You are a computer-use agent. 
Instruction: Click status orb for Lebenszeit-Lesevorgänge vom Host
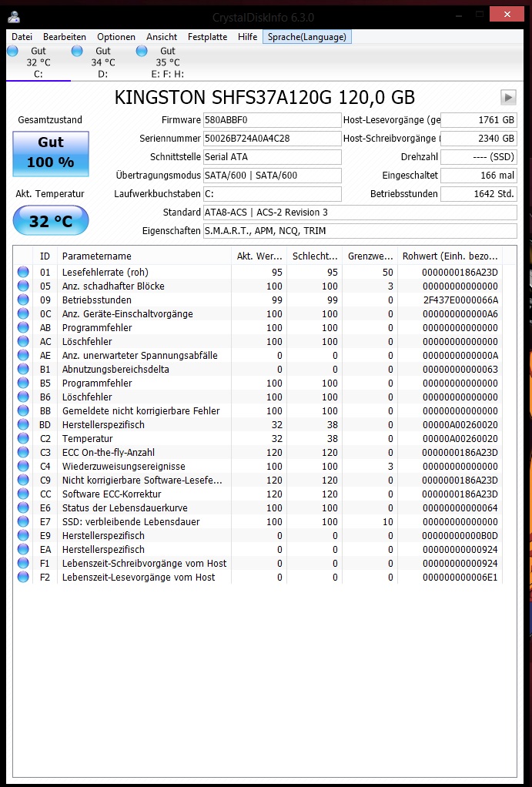(x=23, y=577)
